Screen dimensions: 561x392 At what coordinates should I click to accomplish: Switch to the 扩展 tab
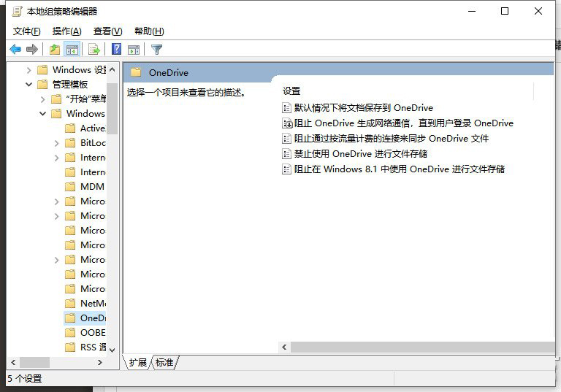138,363
